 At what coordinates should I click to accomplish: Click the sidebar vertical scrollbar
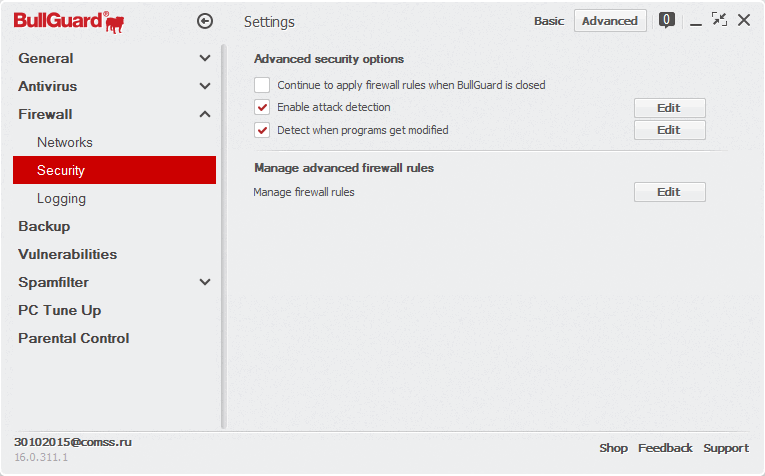[x=224, y=237]
